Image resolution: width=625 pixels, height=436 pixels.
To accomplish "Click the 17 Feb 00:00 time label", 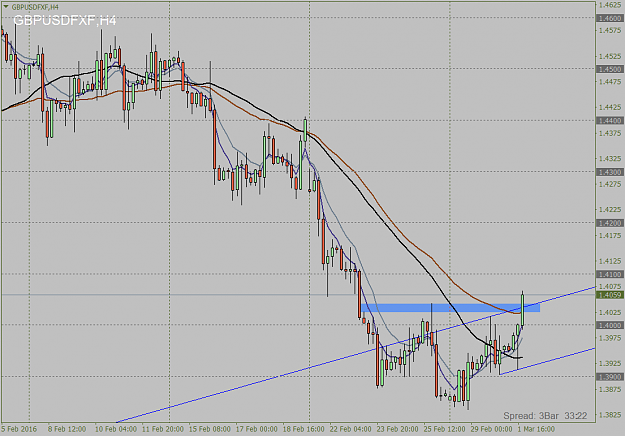I will pyautogui.click(x=257, y=429).
